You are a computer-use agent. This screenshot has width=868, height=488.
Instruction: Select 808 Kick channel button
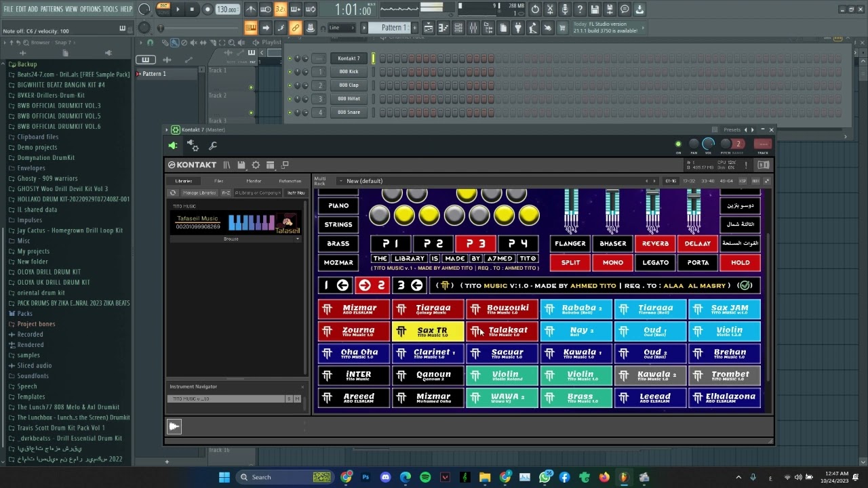(349, 72)
